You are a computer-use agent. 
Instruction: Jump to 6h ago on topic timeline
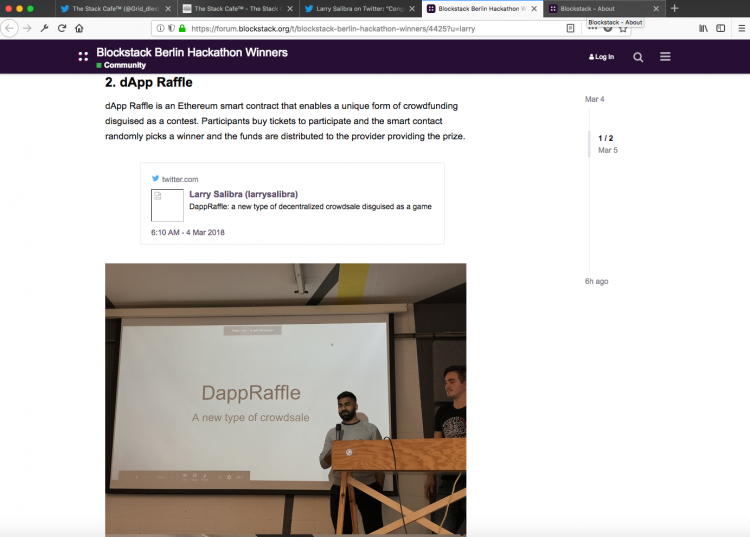coord(596,281)
